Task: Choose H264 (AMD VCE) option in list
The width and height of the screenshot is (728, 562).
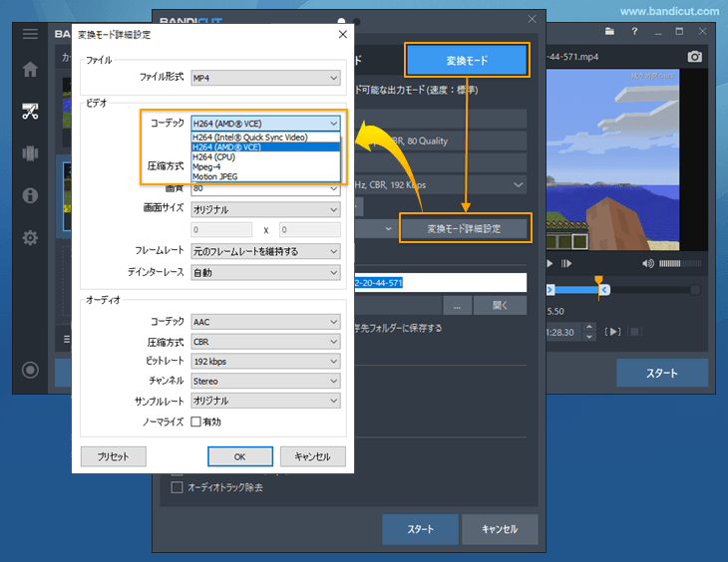Action: [265, 147]
